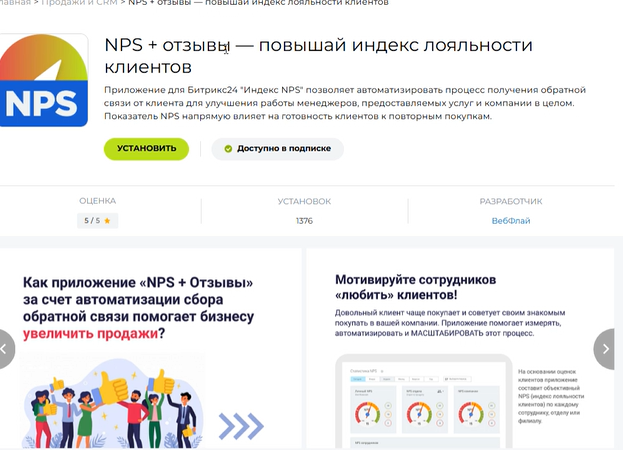Click the 5 / 5 rating badge

[x=97, y=220]
